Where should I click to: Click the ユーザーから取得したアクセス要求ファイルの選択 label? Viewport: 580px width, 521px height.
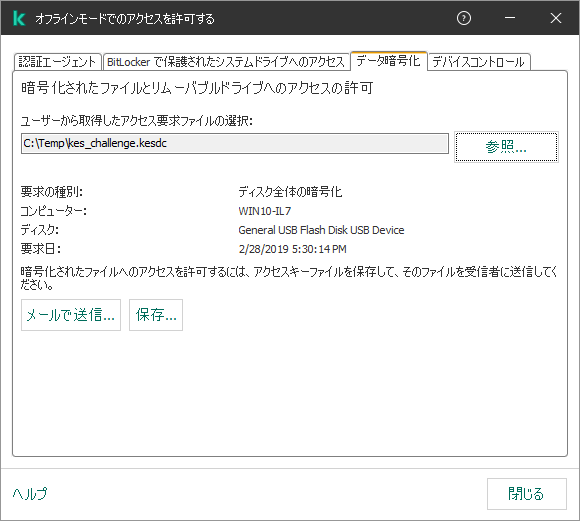tap(136, 121)
